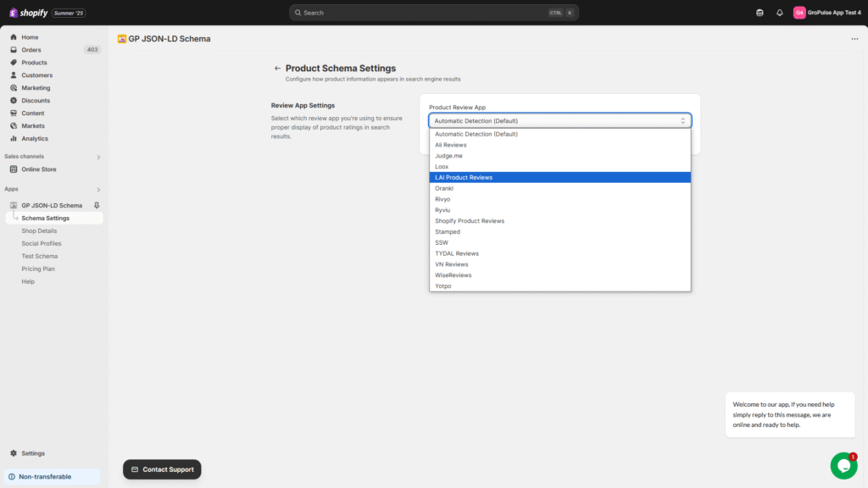Image resolution: width=868 pixels, height=488 pixels.
Task: Select Ryviu option
Action: (559, 210)
